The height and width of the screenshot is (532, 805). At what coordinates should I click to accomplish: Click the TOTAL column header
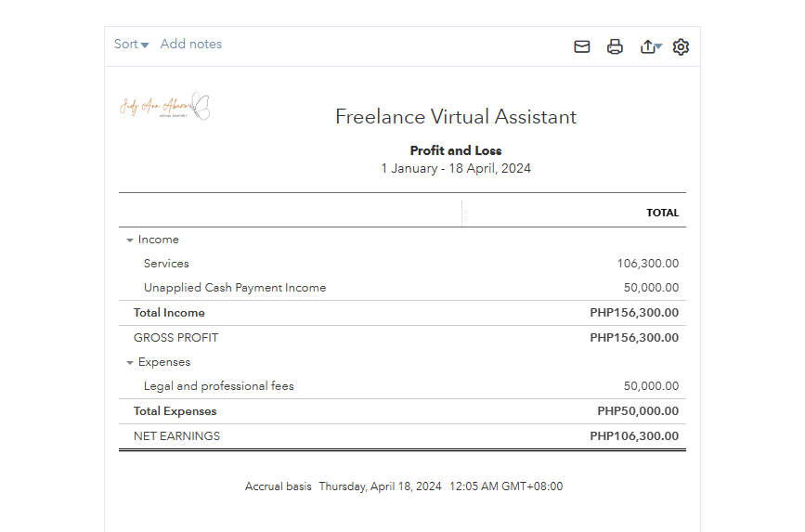[662, 213]
